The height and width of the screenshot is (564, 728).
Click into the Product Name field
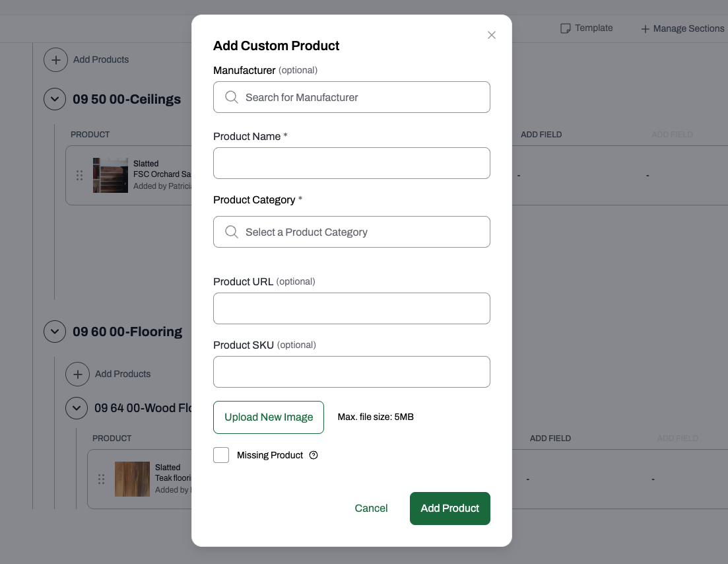click(352, 163)
